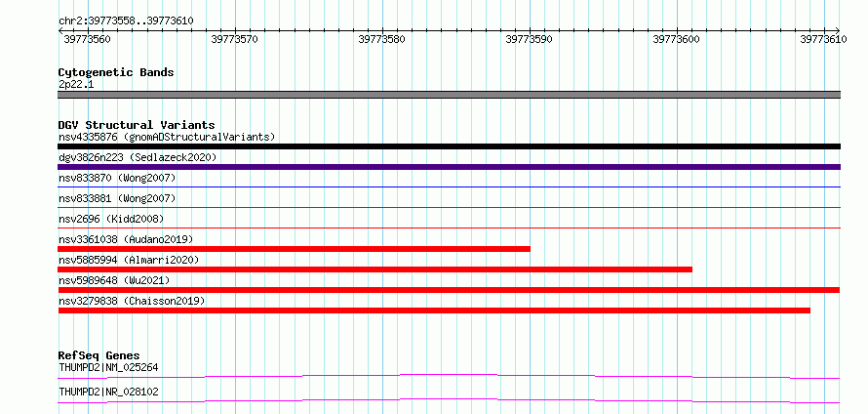Click the RefSeq Genes track heading
This screenshot has width=868, height=414.
tap(99, 355)
